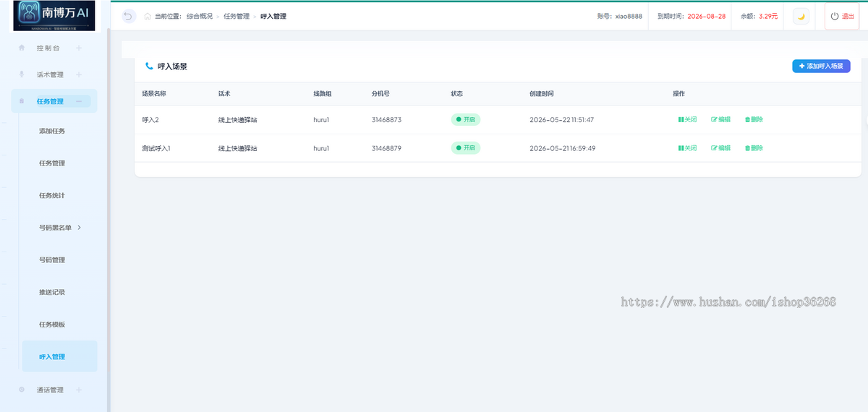The height and width of the screenshot is (412, 868).
Task: Click the 话术管理 microphone icon
Action: [22, 74]
